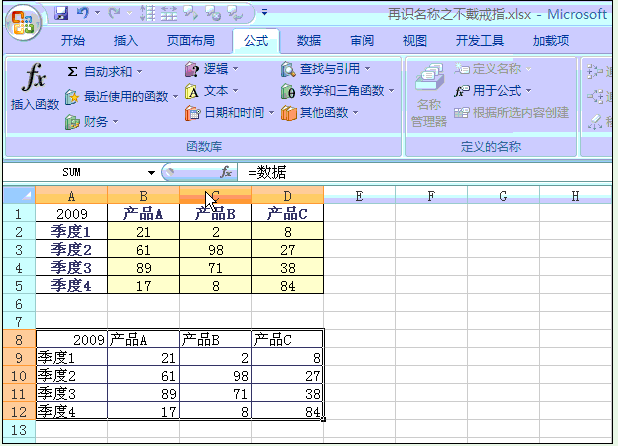The width and height of the screenshot is (618, 446).
Task: Go to the 数据 tab
Action: pos(309,41)
